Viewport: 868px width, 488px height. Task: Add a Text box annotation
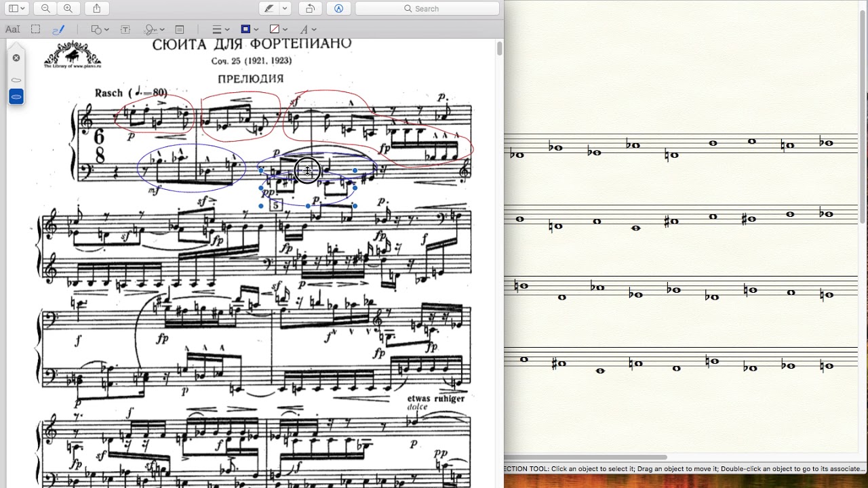click(x=125, y=29)
